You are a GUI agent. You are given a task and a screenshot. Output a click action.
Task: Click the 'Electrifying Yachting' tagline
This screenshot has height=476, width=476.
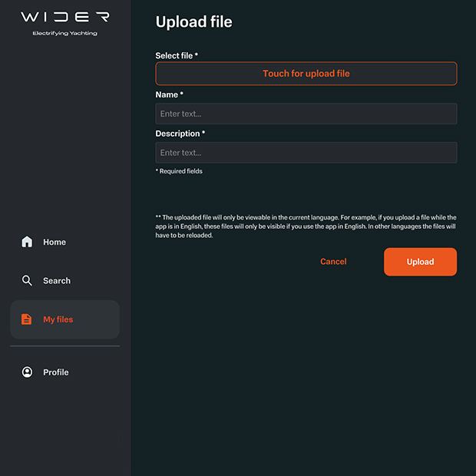[x=65, y=34]
